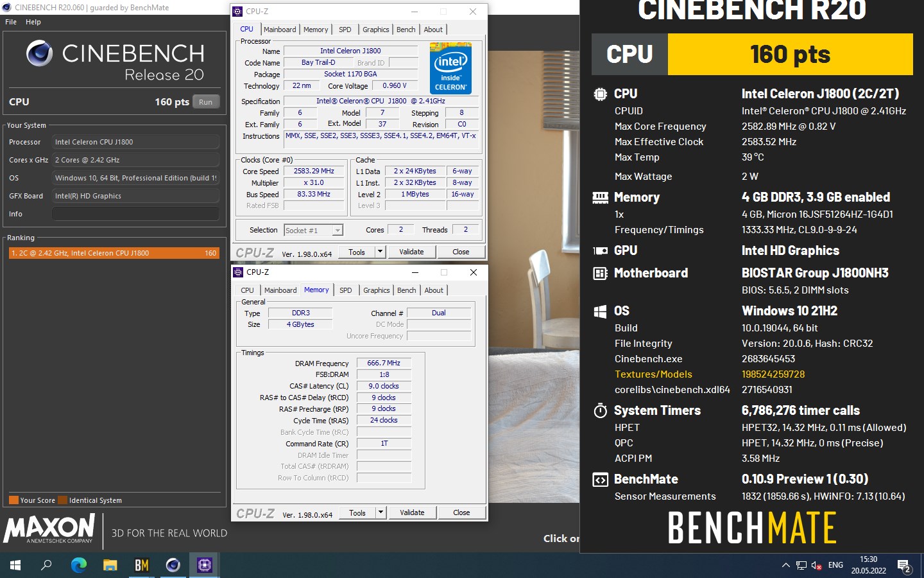Open Mainboard tab in lower CPU-Z window

pyautogui.click(x=280, y=290)
